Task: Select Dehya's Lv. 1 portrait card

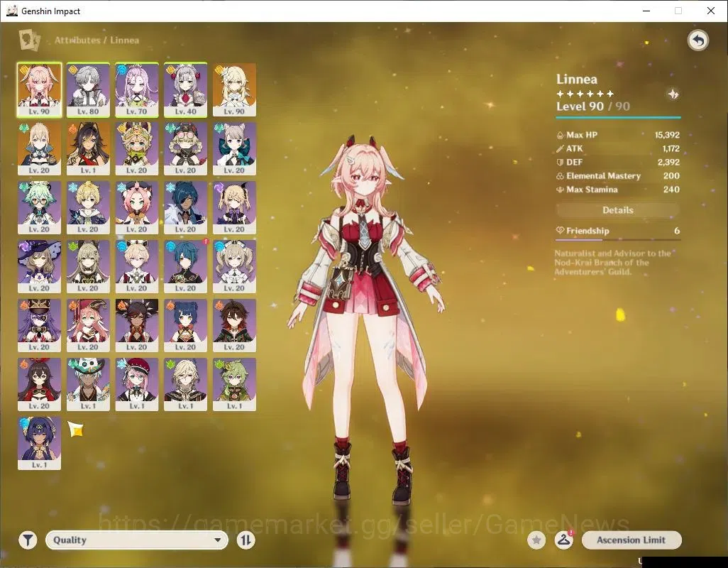Action: coord(88,148)
